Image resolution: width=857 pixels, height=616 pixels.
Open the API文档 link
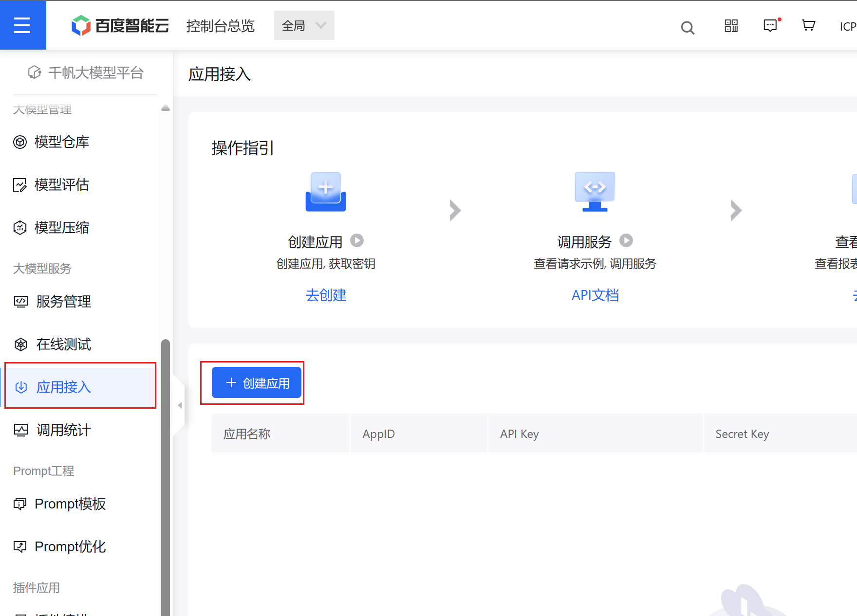[x=595, y=295]
